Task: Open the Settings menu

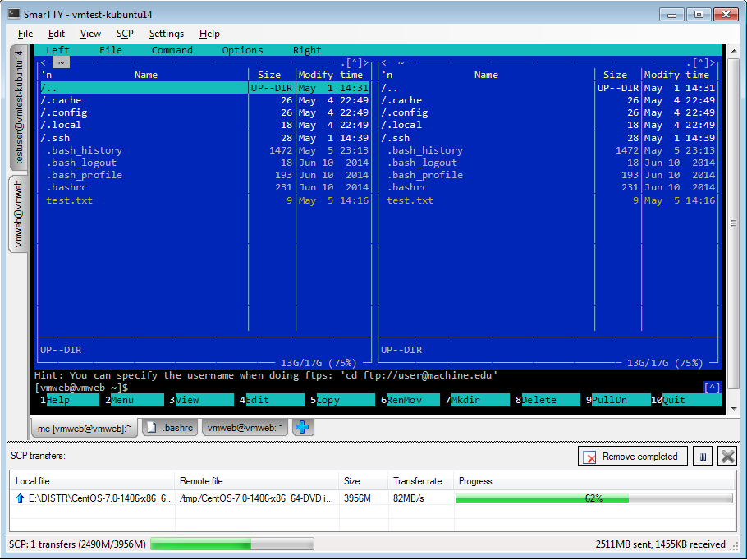Action: [167, 34]
